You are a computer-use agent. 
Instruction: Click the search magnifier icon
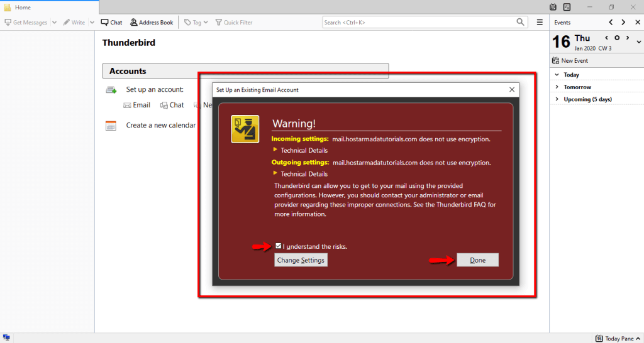pyautogui.click(x=520, y=22)
